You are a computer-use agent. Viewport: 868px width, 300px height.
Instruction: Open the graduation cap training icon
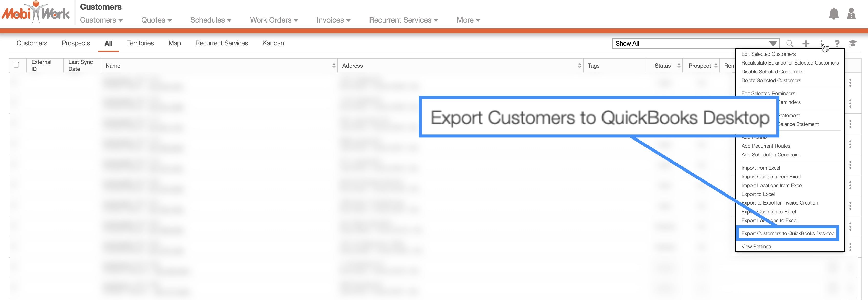click(x=852, y=44)
